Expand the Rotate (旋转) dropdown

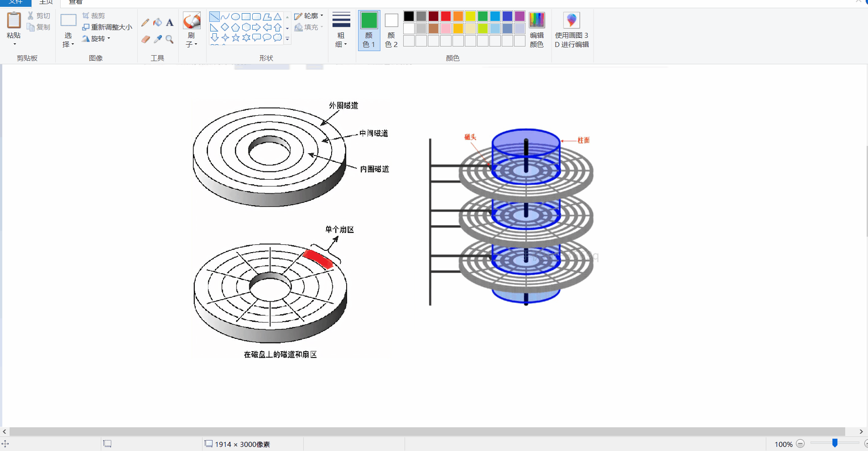coord(96,39)
